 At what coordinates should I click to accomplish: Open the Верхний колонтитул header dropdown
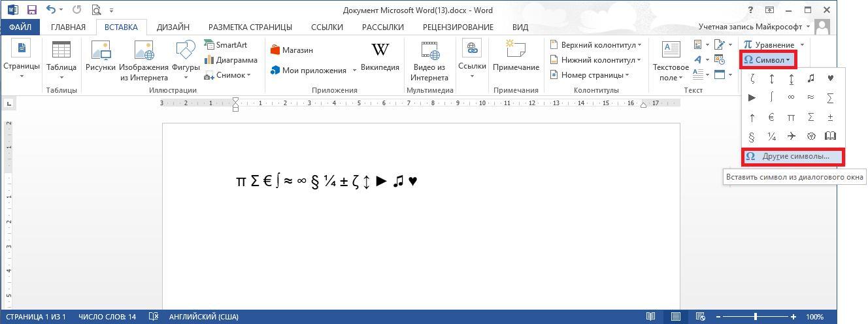tap(595, 44)
